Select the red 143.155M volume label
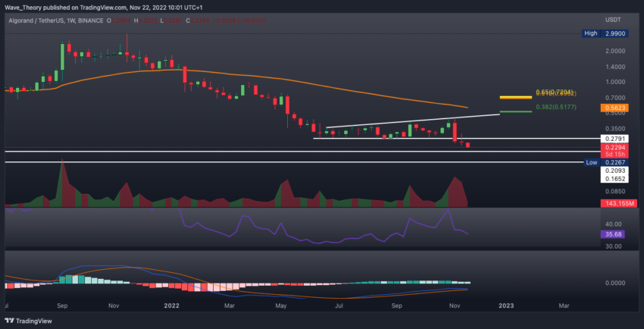 [614, 203]
